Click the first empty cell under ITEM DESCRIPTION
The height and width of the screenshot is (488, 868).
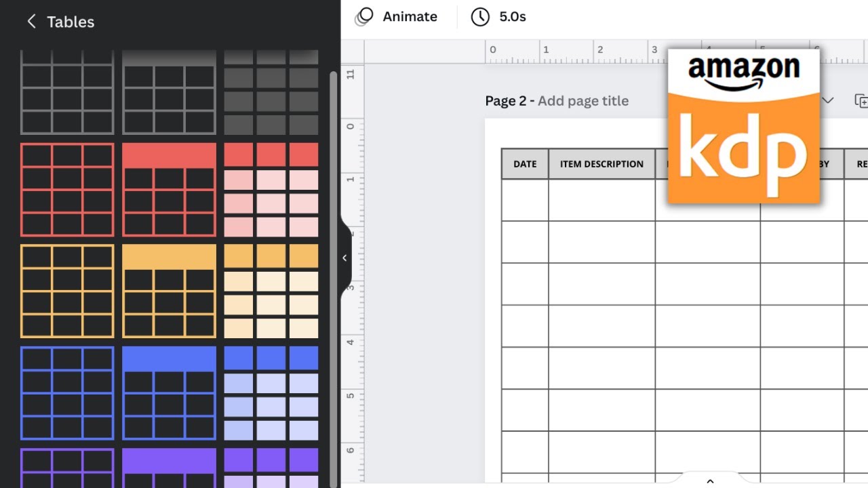point(601,200)
